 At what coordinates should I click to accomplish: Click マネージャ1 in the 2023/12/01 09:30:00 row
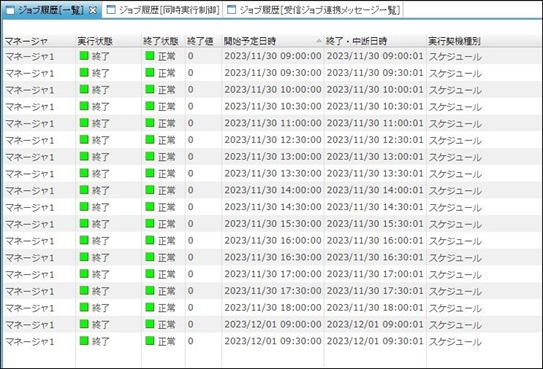[30, 342]
